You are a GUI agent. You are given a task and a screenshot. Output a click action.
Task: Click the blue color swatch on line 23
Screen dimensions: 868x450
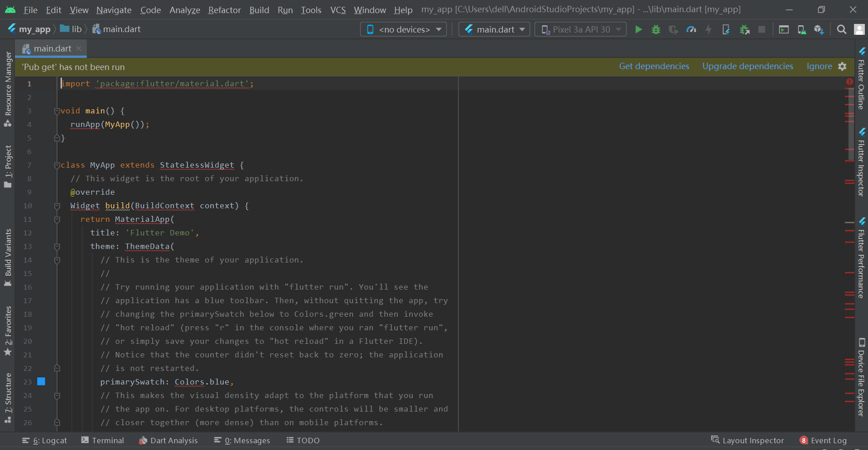(x=41, y=381)
